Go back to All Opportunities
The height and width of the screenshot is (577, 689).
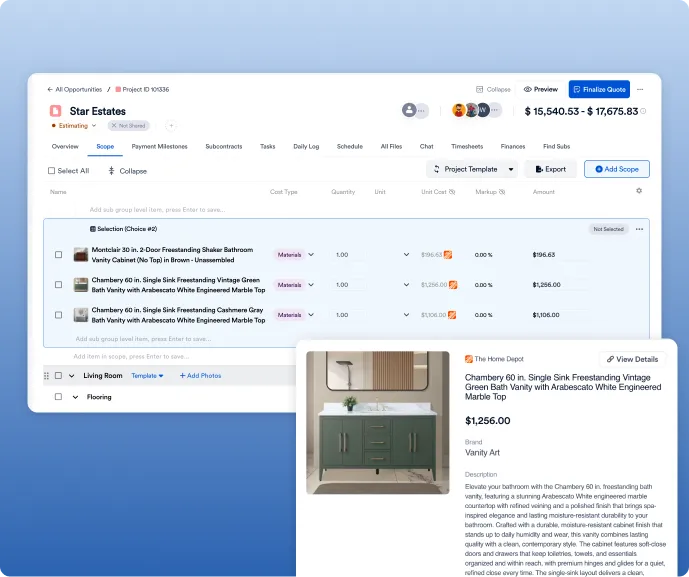[x=74, y=89]
